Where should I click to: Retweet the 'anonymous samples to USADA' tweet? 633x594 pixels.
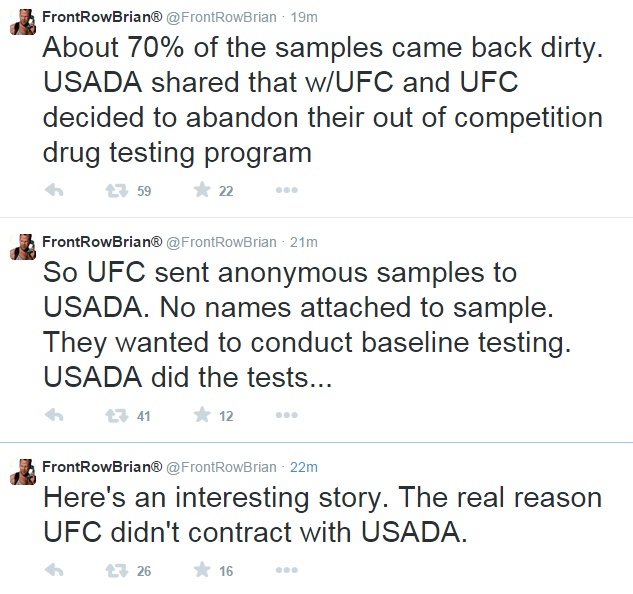116,415
